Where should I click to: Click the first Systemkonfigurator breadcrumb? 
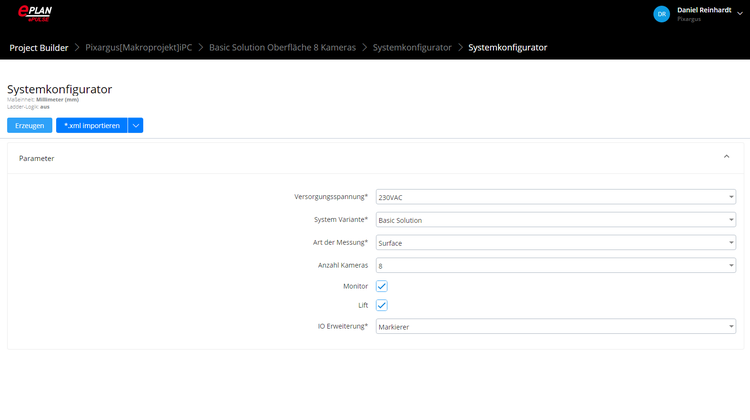[x=411, y=47]
